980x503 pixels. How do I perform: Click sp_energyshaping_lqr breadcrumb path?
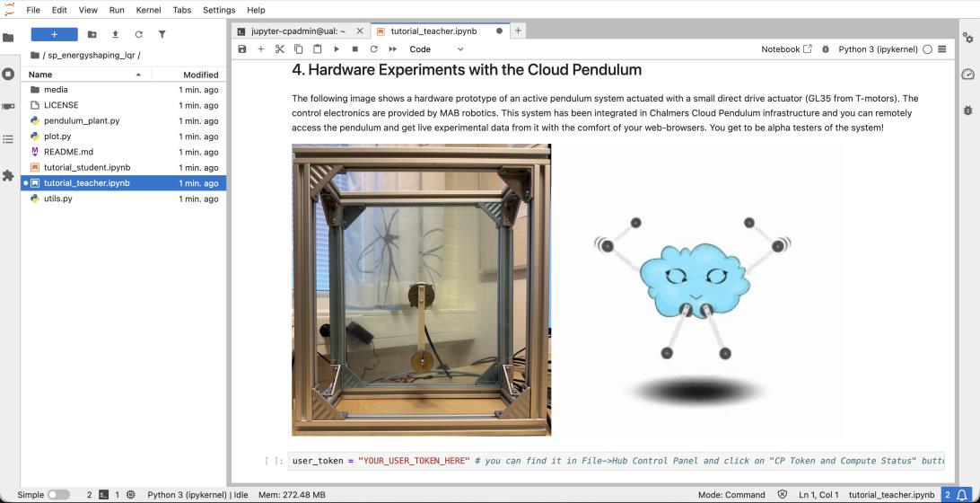(x=92, y=55)
